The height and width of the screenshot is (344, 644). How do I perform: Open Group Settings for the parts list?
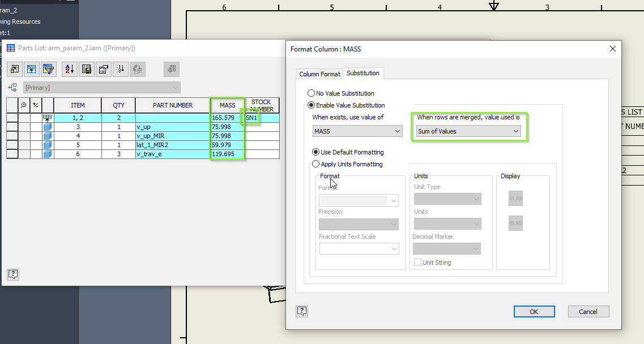[x=31, y=69]
